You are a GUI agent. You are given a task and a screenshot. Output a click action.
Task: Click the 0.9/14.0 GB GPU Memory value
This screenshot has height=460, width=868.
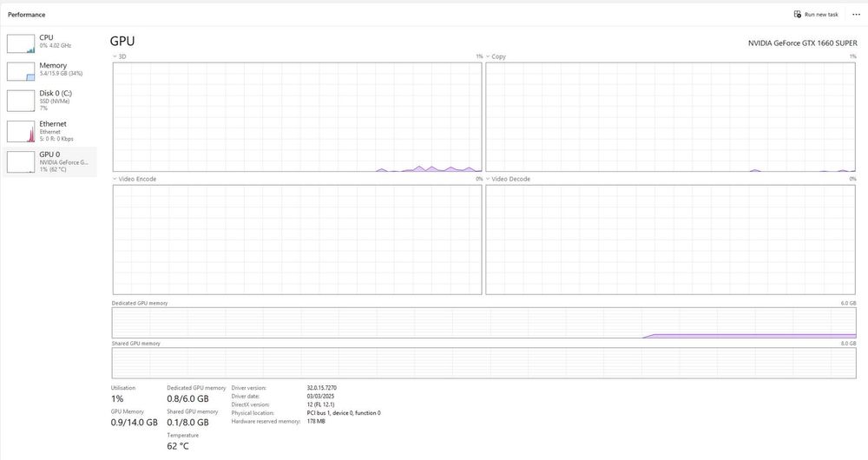(134, 423)
